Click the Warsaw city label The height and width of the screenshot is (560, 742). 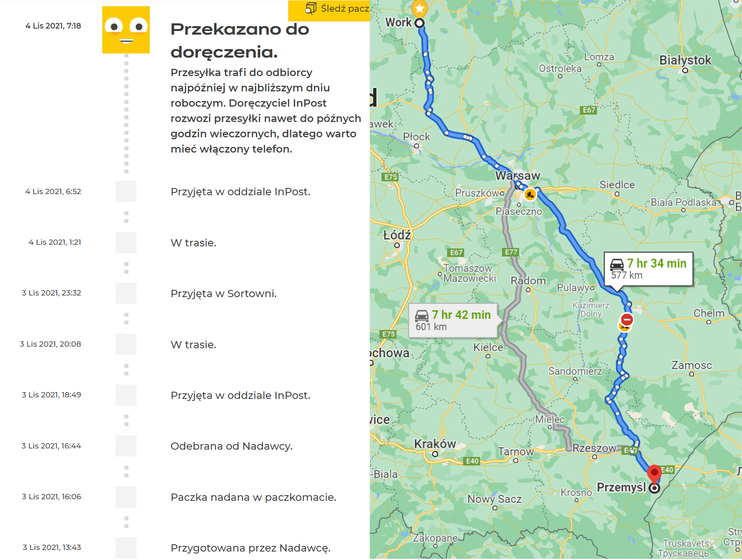[x=518, y=176]
